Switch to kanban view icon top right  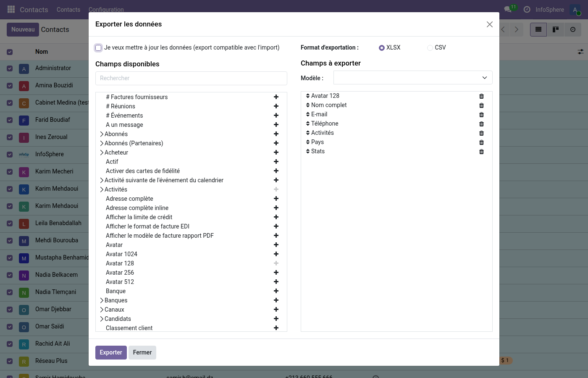coord(555,29)
